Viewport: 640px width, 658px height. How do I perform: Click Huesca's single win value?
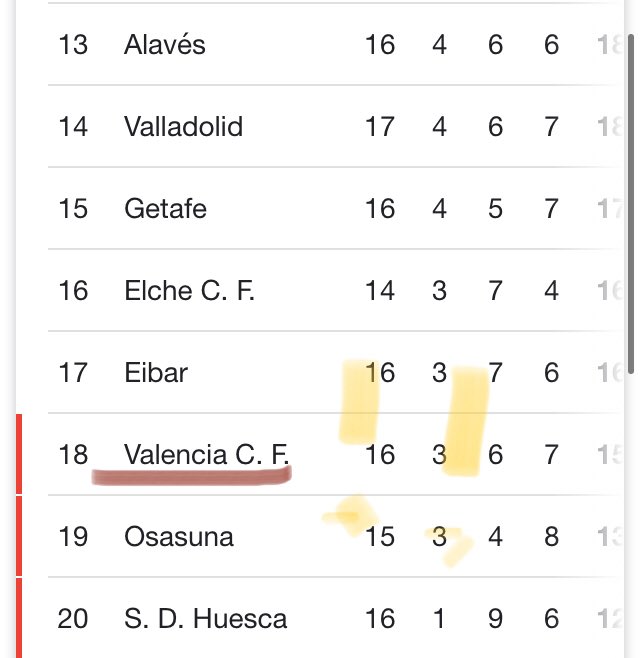click(x=439, y=619)
